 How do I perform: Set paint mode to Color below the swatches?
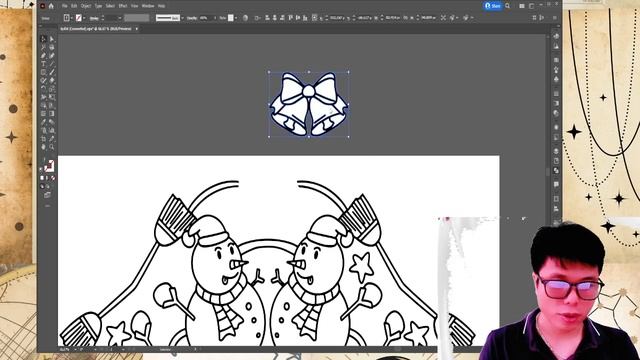(42, 178)
